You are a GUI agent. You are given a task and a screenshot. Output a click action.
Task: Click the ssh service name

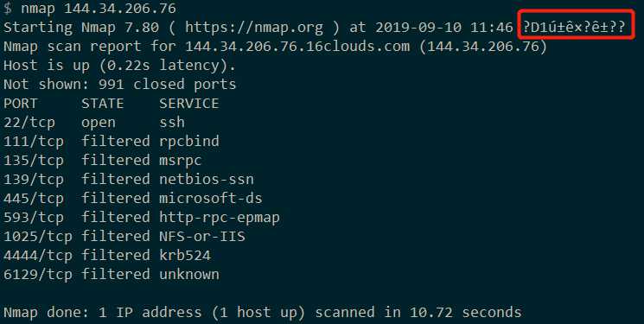(x=172, y=123)
